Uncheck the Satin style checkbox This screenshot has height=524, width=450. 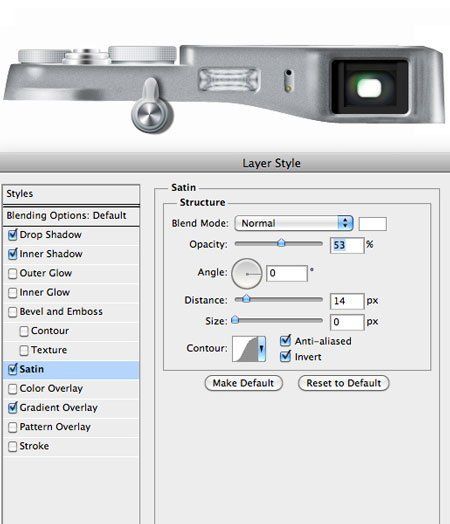point(12,369)
